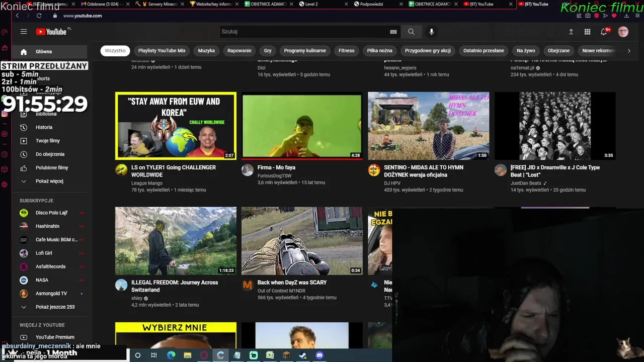The height and width of the screenshot is (362, 644).
Task: Start voice search with microphone icon
Action: (431, 32)
